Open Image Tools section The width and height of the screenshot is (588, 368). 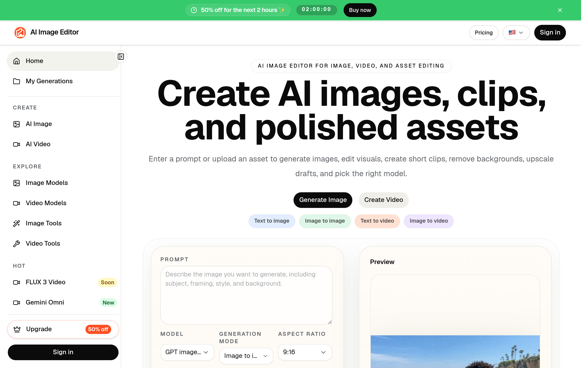[x=63, y=223]
